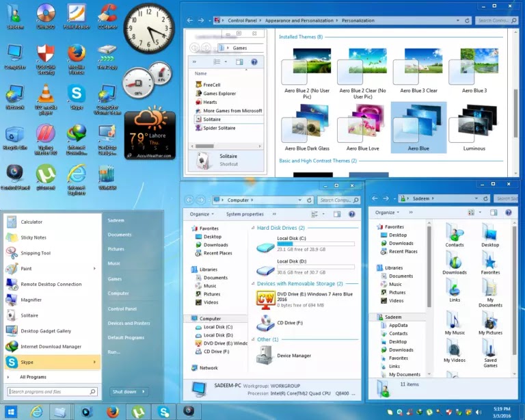Open Control Panel desktop icon
The width and height of the screenshot is (525, 420).
click(x=15, y=178)
